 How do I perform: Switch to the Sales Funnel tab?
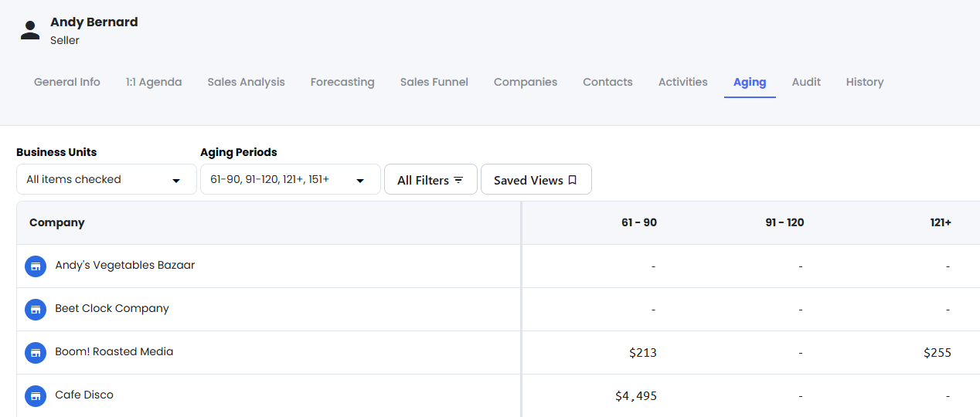coord(434,82)
